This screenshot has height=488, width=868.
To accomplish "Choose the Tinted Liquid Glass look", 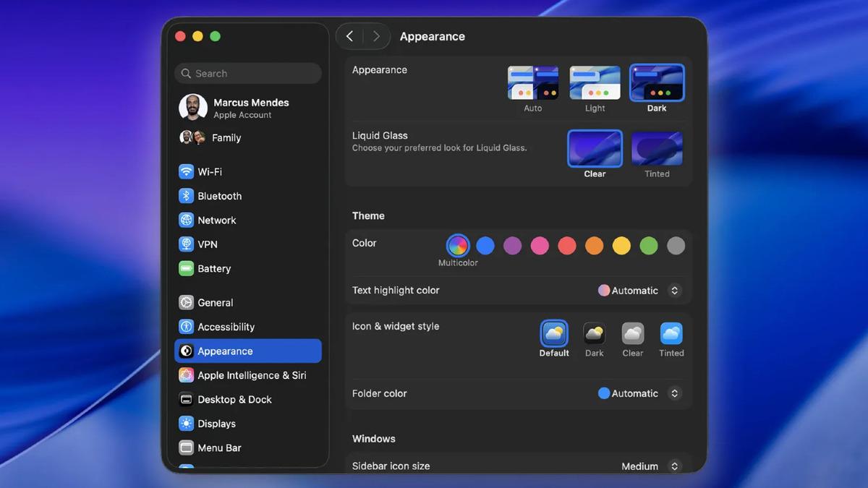I will click(x=657, y=149).
